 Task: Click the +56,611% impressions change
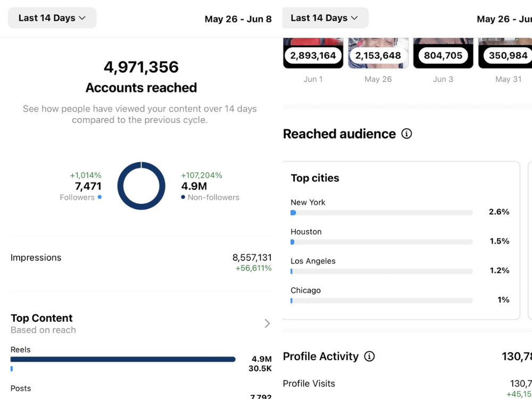pos(253,268)
